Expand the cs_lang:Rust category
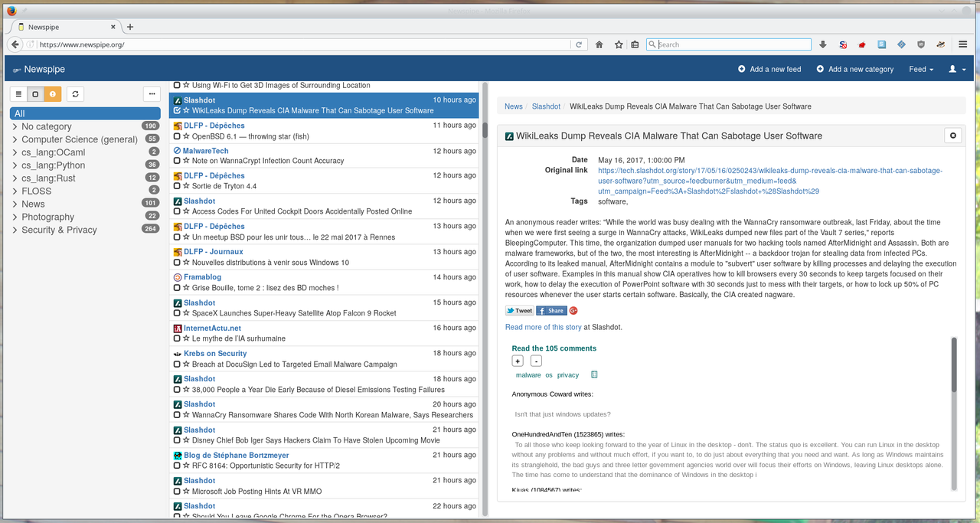The width and height of the screenshot is (980, 523). click(15, 178)
